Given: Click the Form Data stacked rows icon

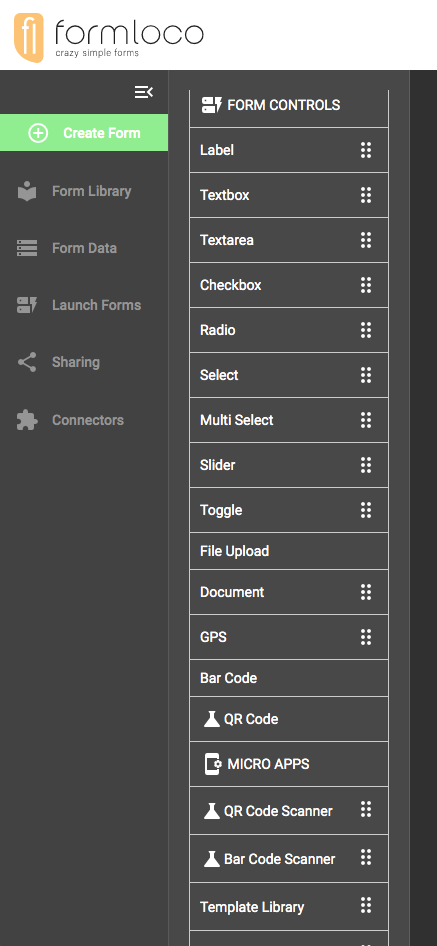Looking at the screenshot, I should tap(27, 248).
